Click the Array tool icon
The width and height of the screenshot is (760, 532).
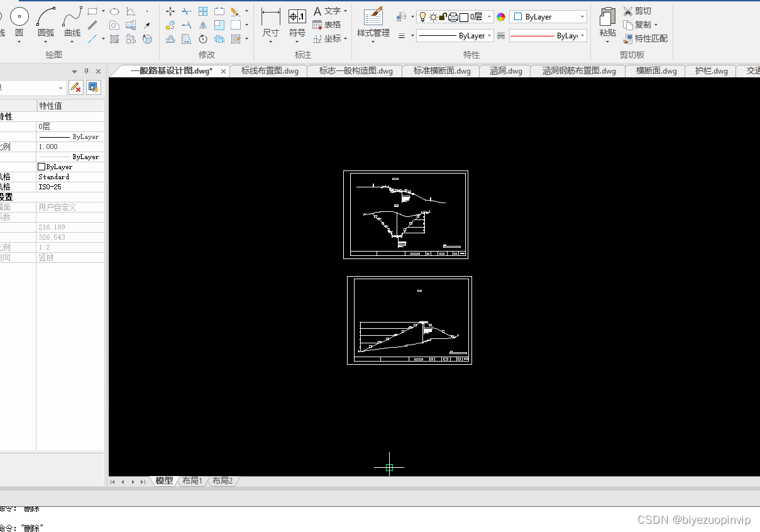(x=203, y=11)
